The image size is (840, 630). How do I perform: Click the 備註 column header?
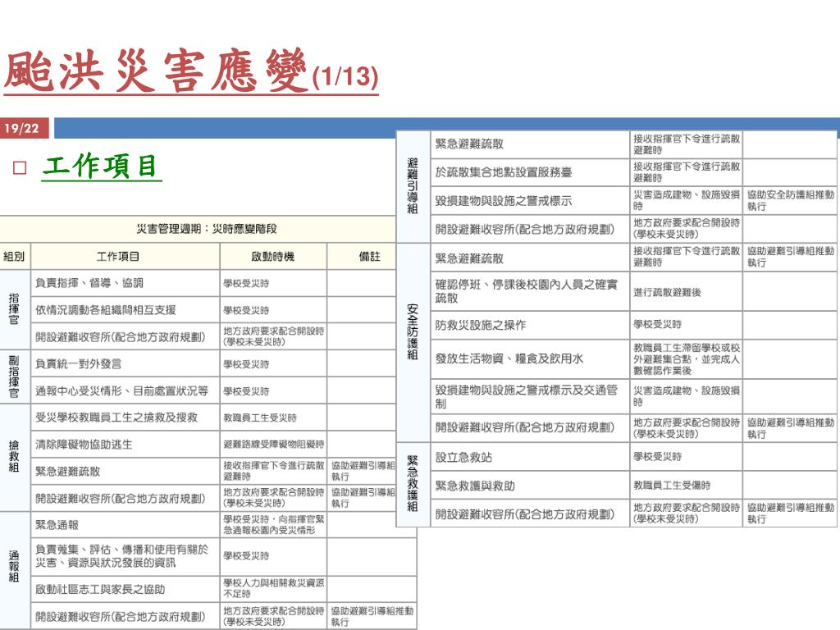[370, 256]
